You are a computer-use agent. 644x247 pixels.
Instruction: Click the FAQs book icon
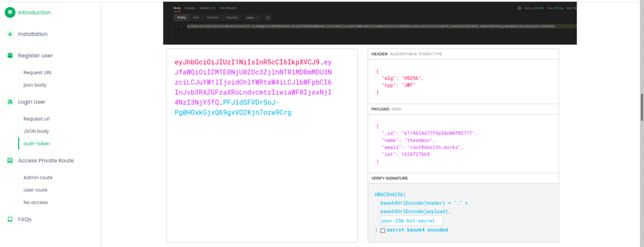[x=10, y=219]
